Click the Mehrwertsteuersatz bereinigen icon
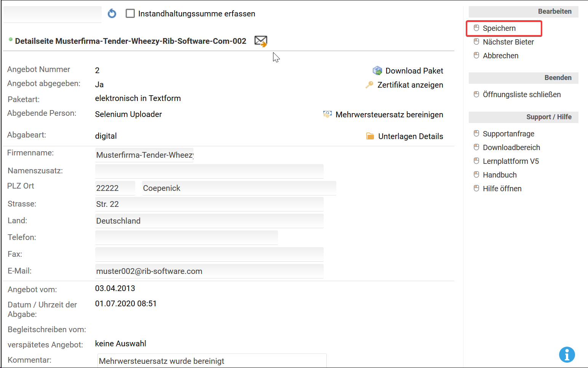Viewport: 588px width, 368px height. click(x=328, y=114)
